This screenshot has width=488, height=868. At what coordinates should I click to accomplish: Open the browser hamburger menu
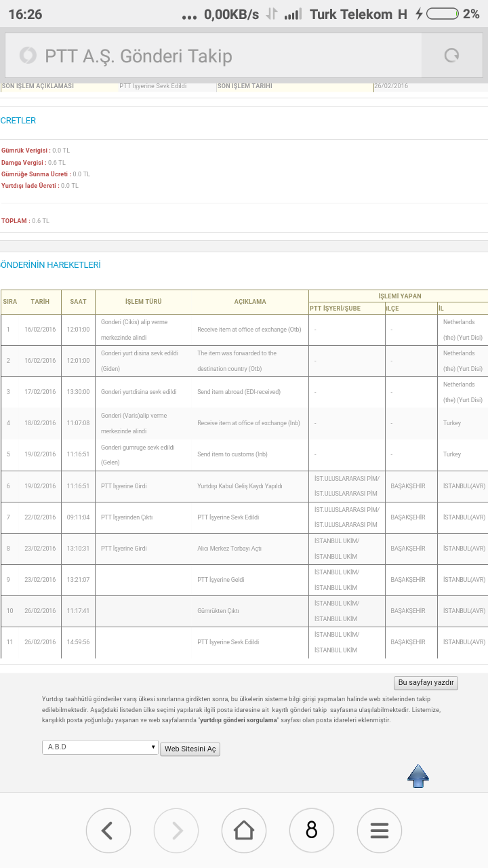point(379,830)
